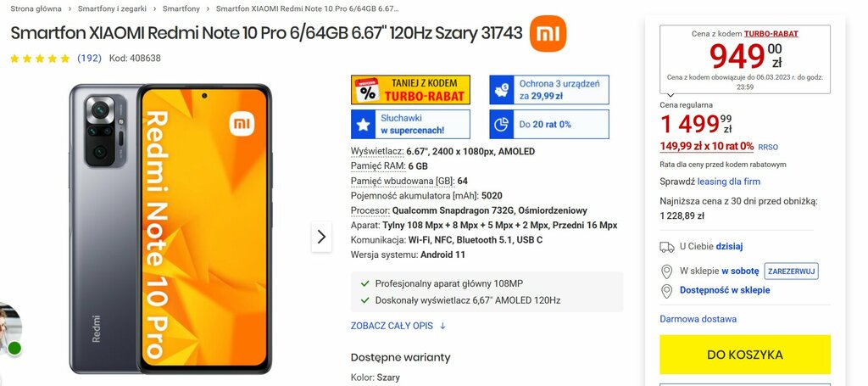Click the orange Xiaomi brand logo

click(548, 34)
